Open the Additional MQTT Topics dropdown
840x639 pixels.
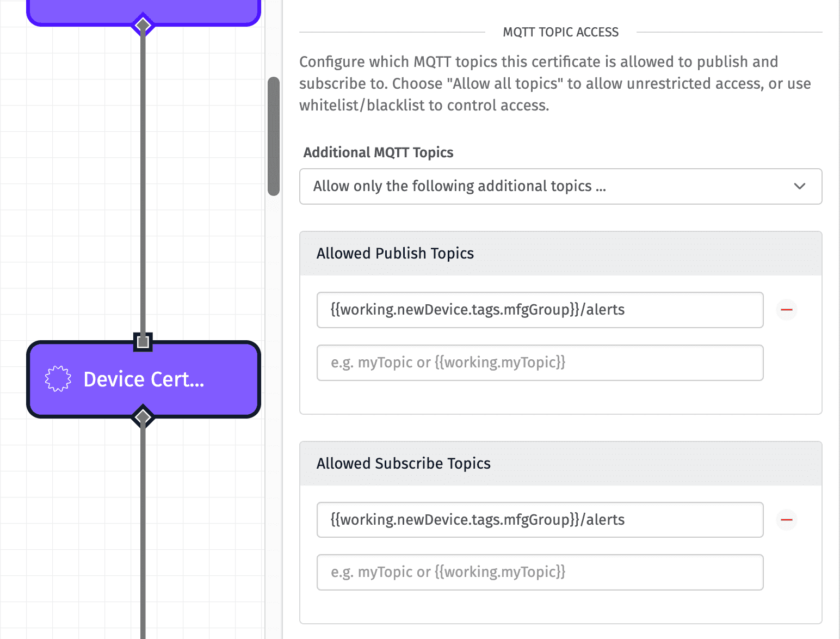click(560, 186)
